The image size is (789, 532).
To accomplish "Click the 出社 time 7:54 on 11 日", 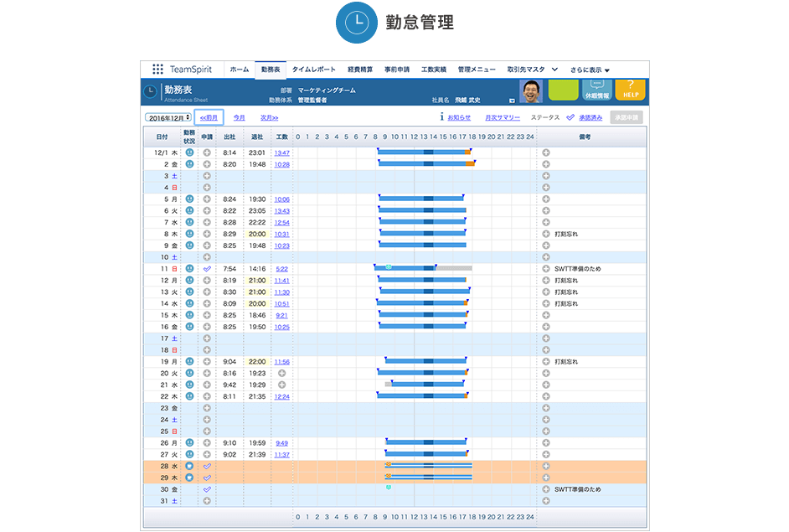I will (x=229, y=269).
